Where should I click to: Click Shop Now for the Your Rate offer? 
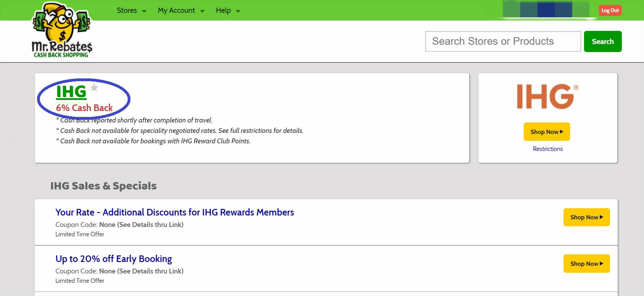tap(586, 217)
